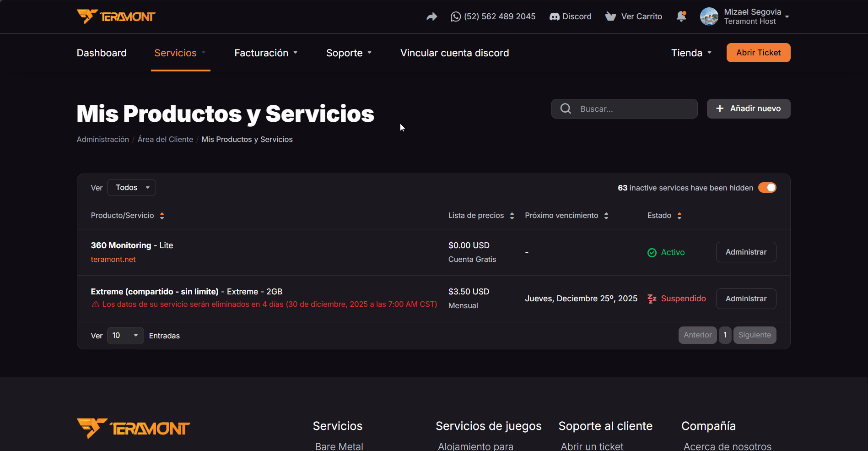Click Abrir un ticket footer link
Viewport: 868px width, 451px height.
point(592,446)
